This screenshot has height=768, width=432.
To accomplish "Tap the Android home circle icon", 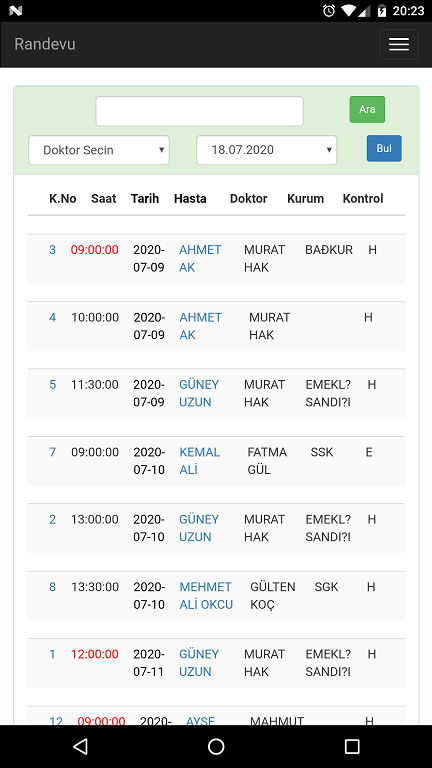I will [x=216, y=746].
